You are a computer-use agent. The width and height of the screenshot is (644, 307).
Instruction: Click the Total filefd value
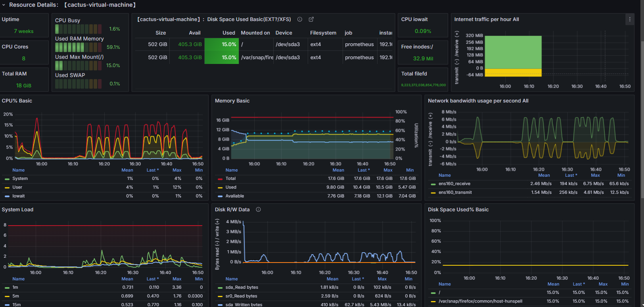(x=423, y=85)
